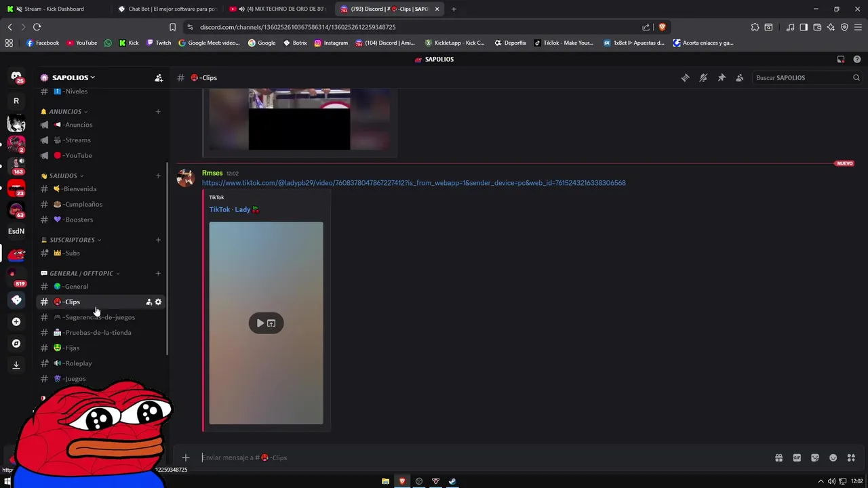Open the Sugerencias-de-juegos channel

tap(102, 317)
